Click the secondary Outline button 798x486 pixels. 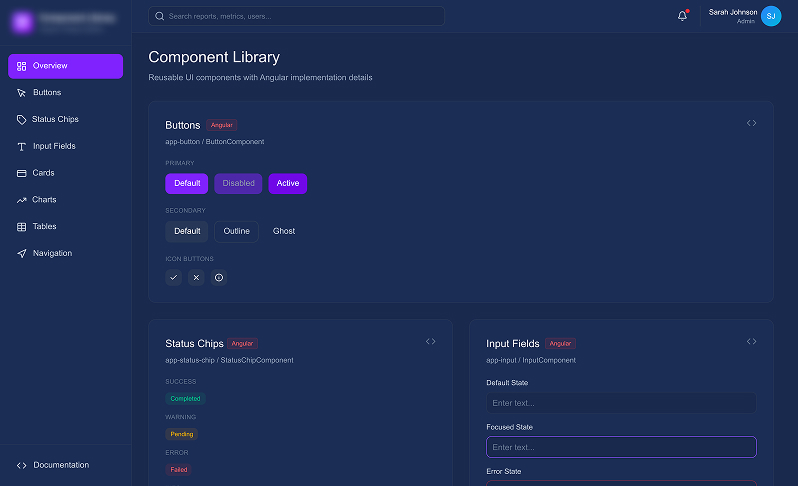236,231
